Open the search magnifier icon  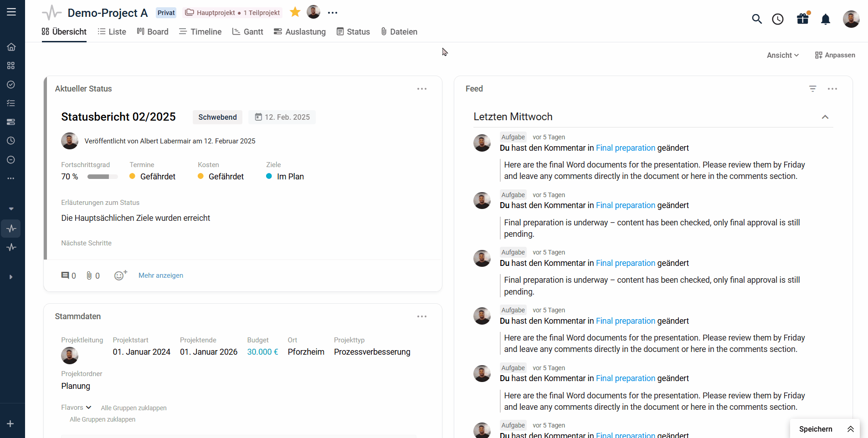pyautogui.click(x=757, y=19)
